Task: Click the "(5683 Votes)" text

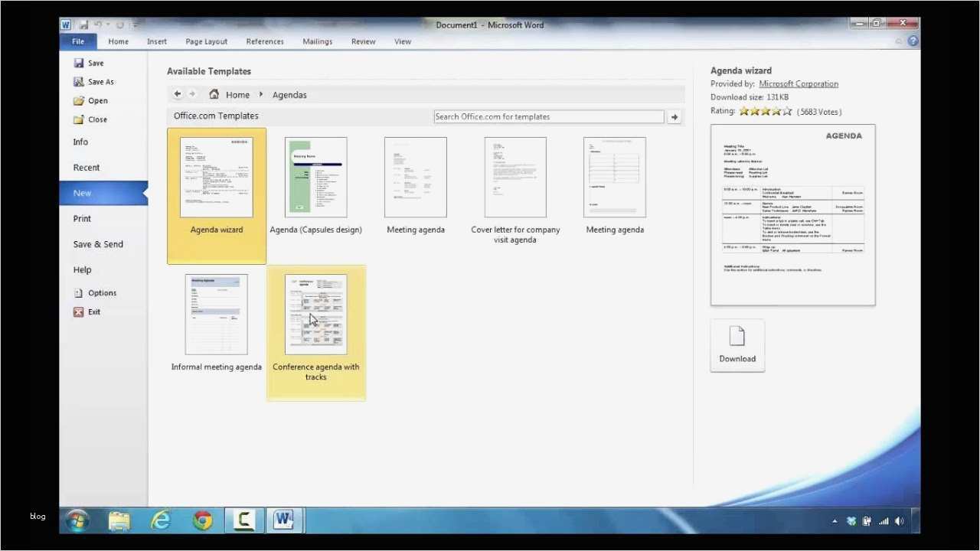Action: [818, 112]
